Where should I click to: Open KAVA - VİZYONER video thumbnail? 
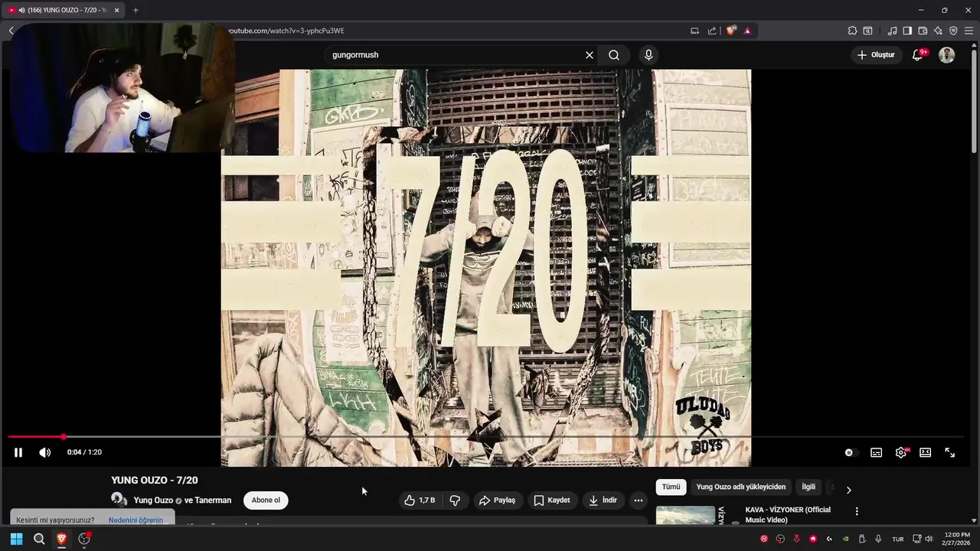click(685, 515)
